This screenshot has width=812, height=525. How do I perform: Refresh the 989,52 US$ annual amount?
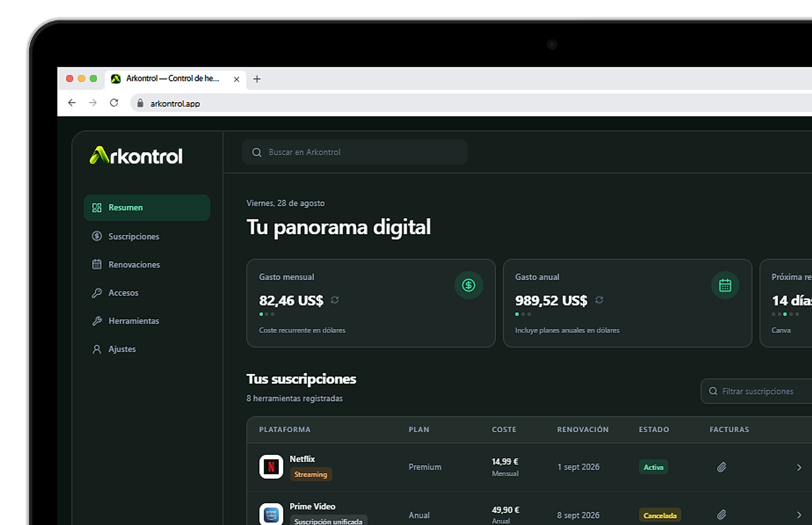click(x=599, y=300)
